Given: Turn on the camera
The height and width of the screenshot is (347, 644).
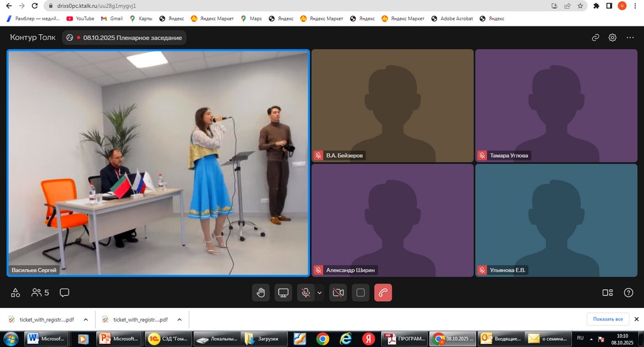Looking at the screenshot, I should 338,292.
